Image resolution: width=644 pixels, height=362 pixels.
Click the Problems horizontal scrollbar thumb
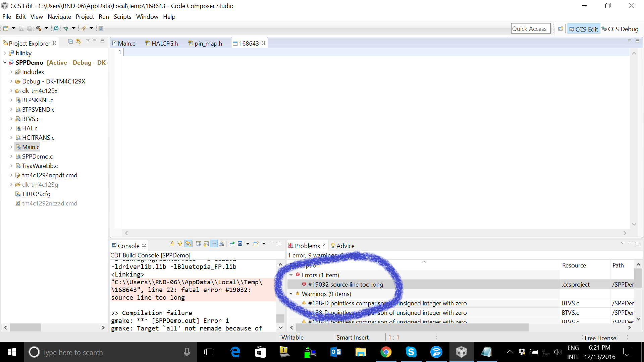413,327
